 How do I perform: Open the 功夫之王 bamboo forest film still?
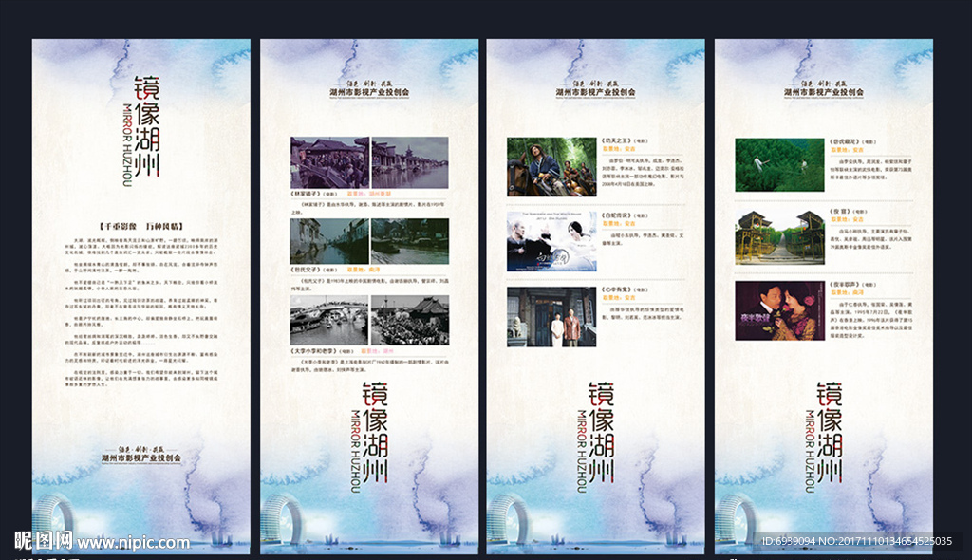pyautogui.click(x=551, y=167)
